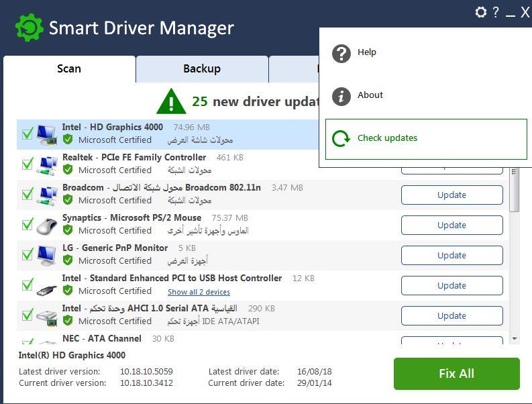Click the green warning triangle icon
532x404 pixels.
(x=171, y=101)
